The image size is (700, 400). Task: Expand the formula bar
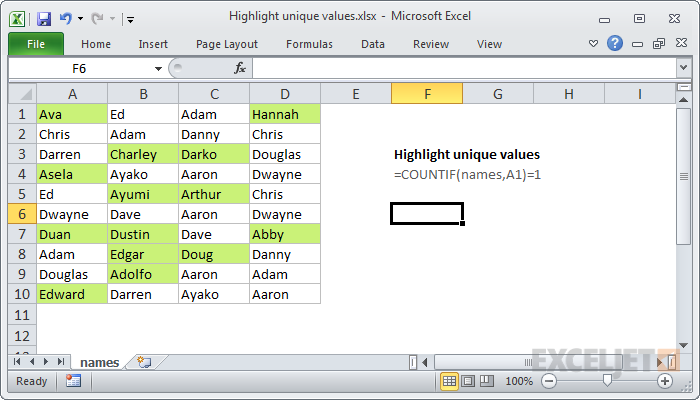click(683, 68)
